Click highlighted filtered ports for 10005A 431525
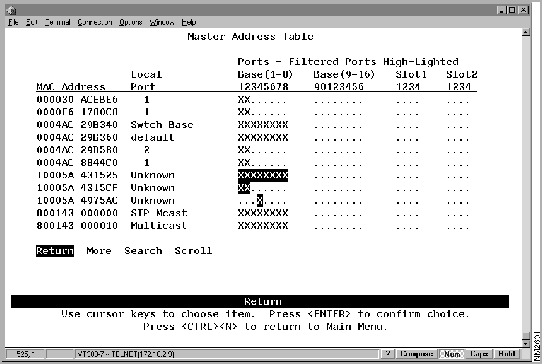542x364 pixels. (263, 175)
